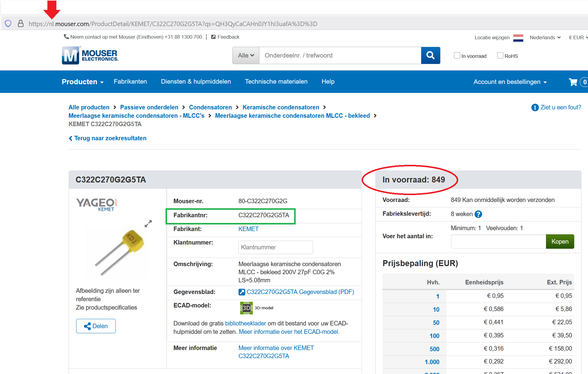The height and width of the screenshot is (374, 588).
Task: Click Terug naar zoekresultaten link
Action: pos(108,138)
